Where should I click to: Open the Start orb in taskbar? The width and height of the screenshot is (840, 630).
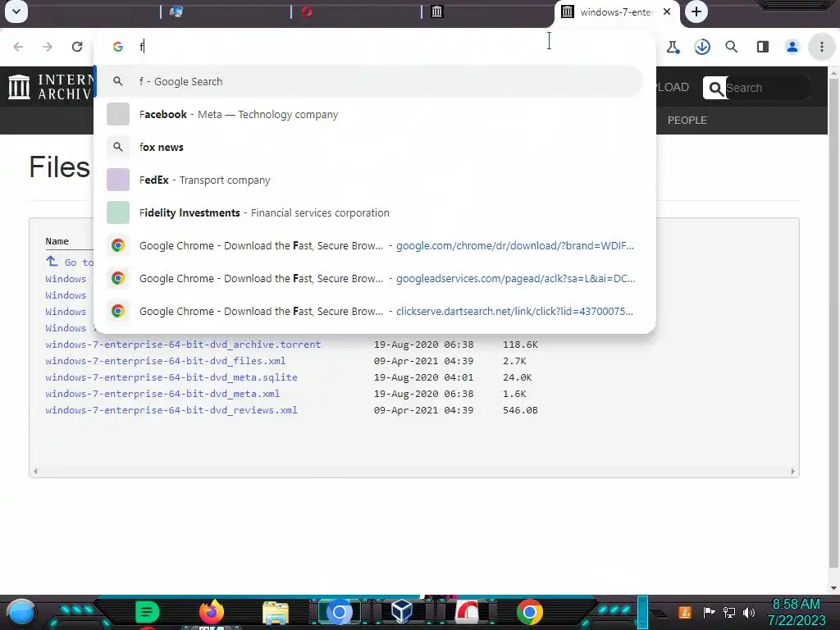[21, 613]
